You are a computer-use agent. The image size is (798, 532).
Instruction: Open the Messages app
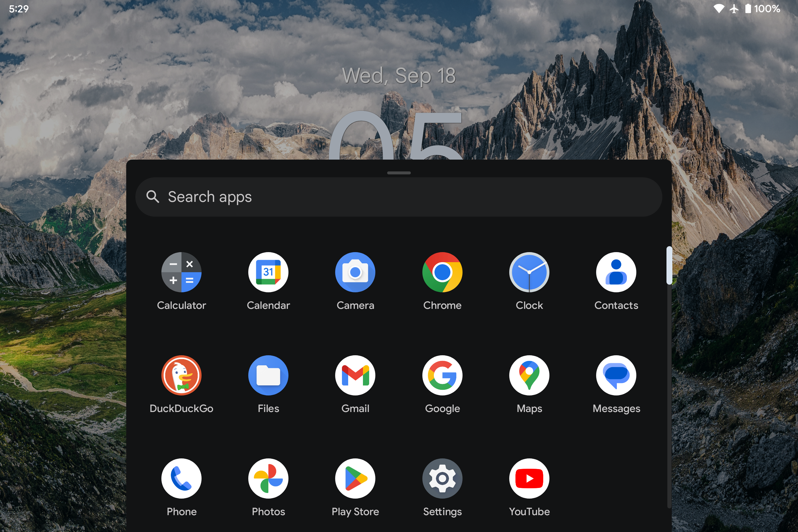click(616, 375)
